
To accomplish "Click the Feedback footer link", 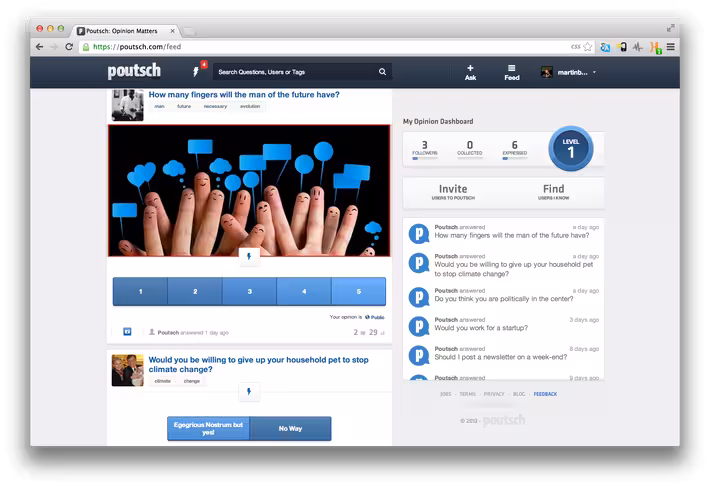I will pos(545,394).
